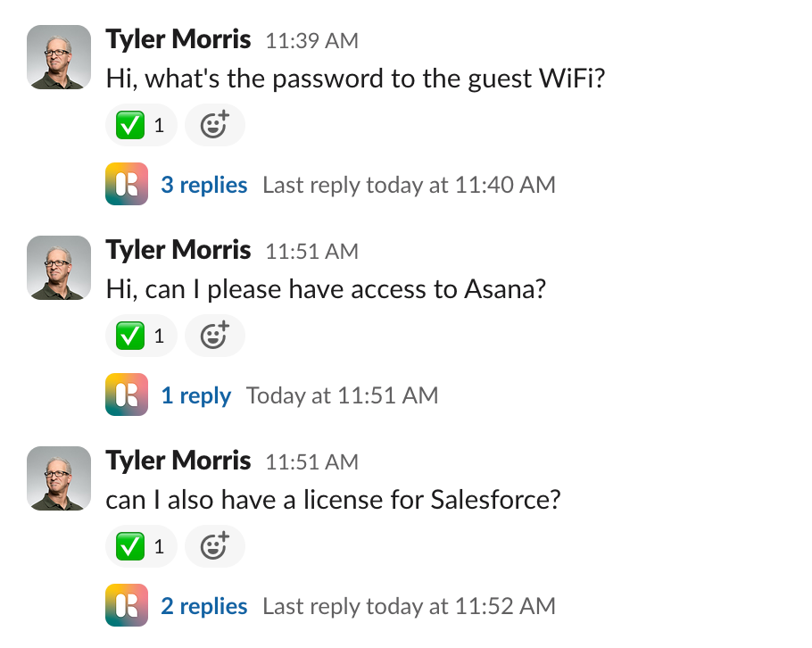Add an emoji reaction to the Salesforce message

[x=214, y=546]
